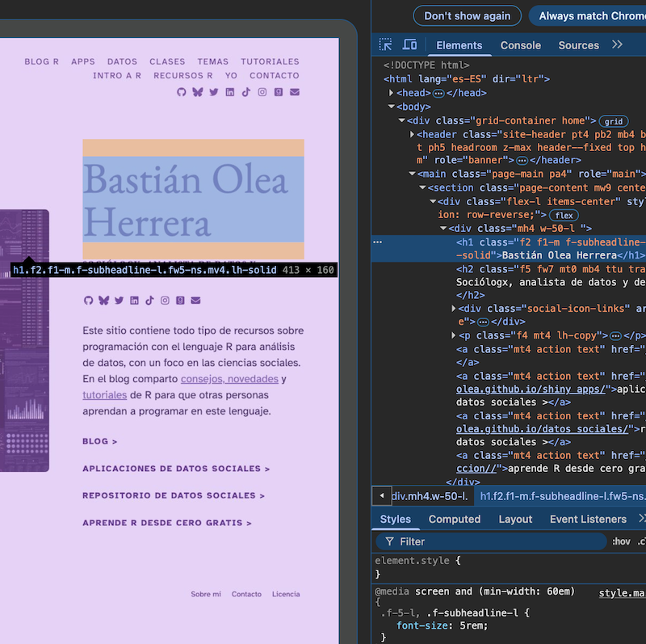Open APRENDE R DESDE CERO GRATIS link

[167, 523]
